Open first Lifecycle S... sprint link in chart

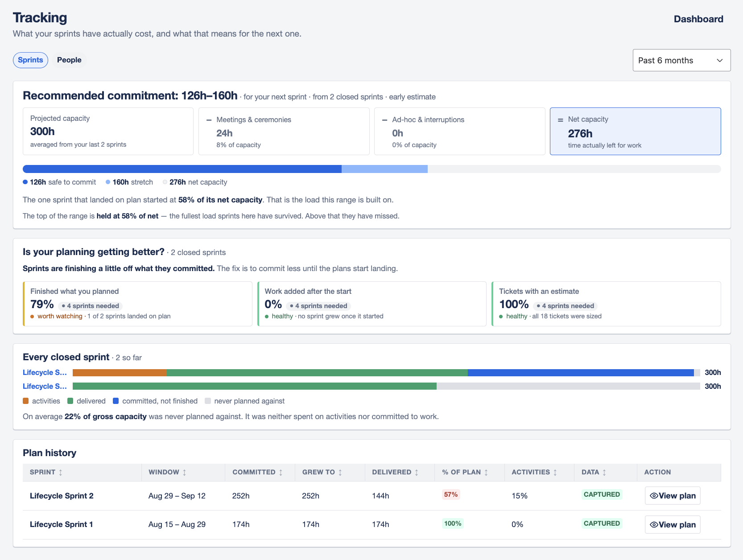tap(45, 372)
